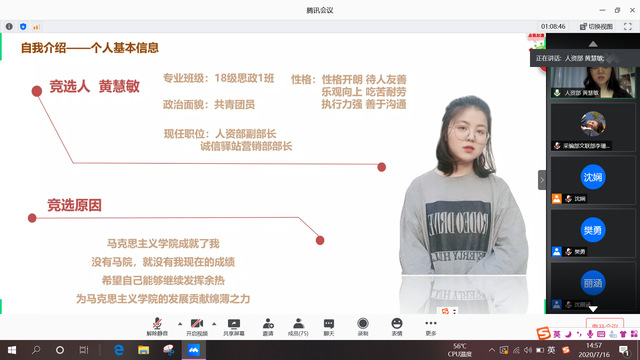Enter full screen mode icon
The height and width of the screenshot is (360, 640).
tap(628, 27)
